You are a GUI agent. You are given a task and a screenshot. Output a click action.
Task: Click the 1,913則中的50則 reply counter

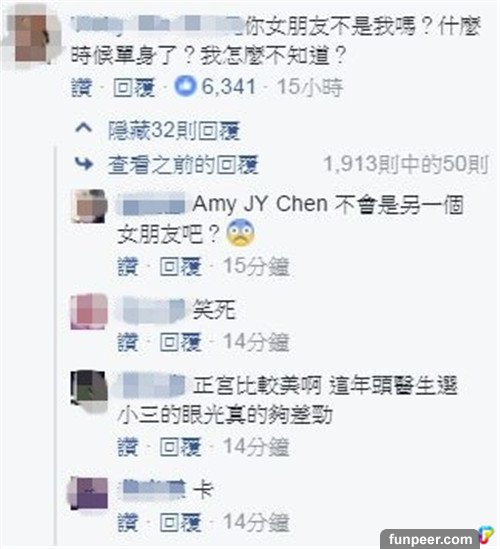coord(406,165)
